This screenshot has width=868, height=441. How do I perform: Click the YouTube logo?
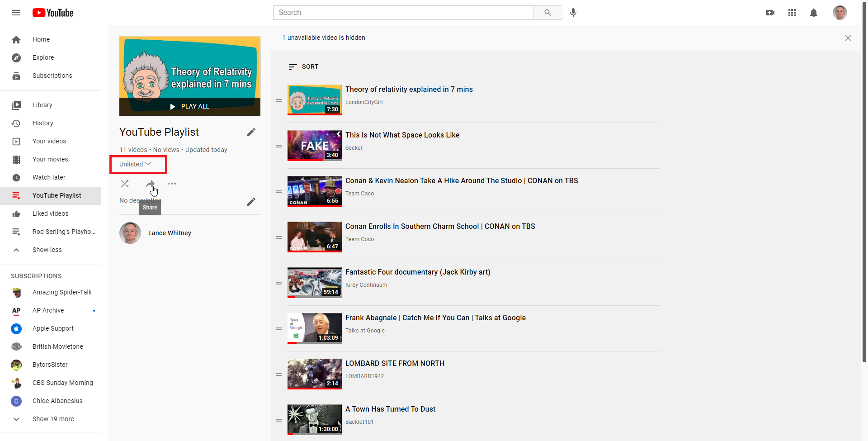(x=53, y=13)
